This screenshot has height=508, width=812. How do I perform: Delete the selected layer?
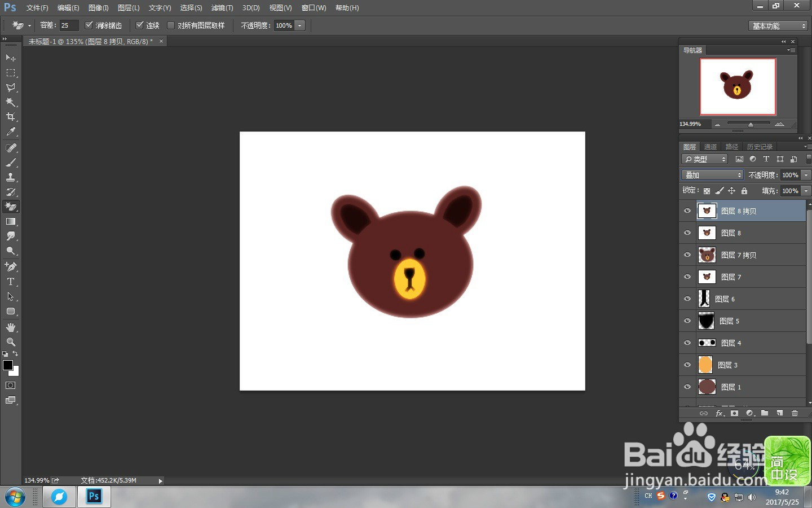point(795,413)
